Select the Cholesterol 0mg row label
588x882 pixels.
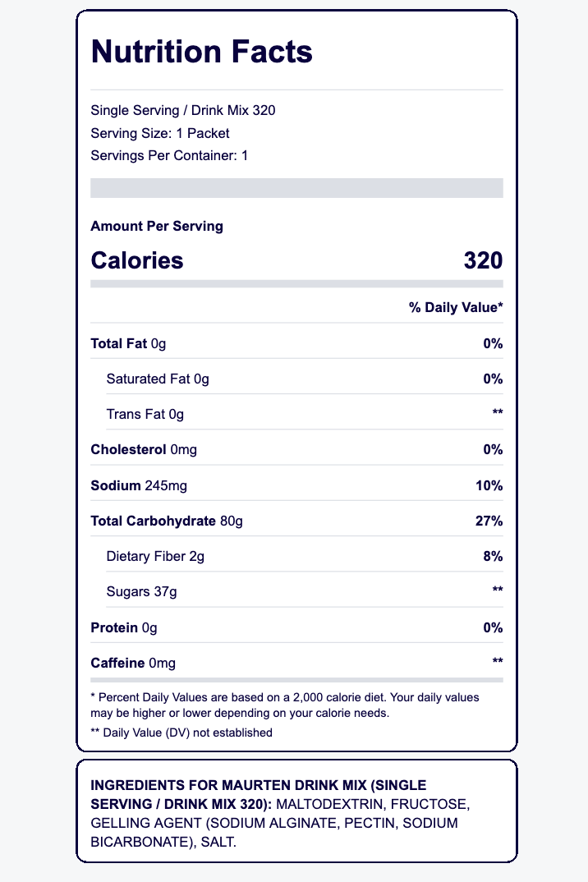tap(144, 449)
